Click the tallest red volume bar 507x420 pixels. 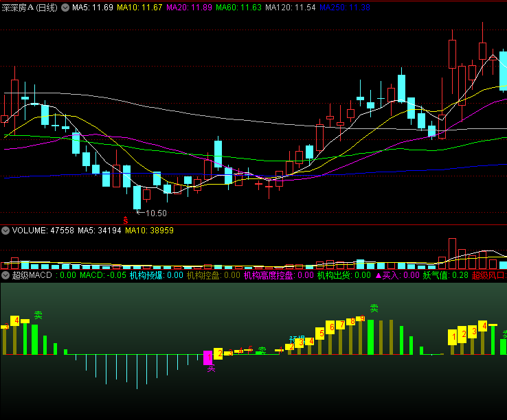[x=452, y=254]
